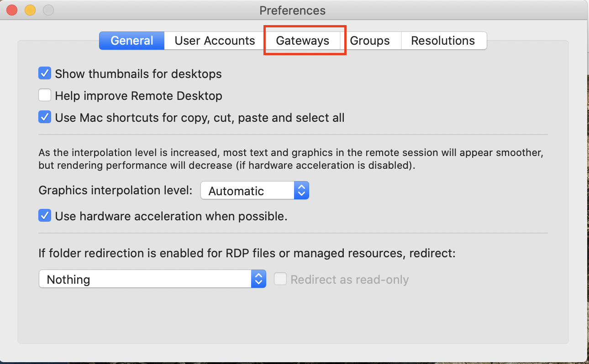Close the Preferences window
This screenshot has height=364, width=589.
[x=11, y=10]
